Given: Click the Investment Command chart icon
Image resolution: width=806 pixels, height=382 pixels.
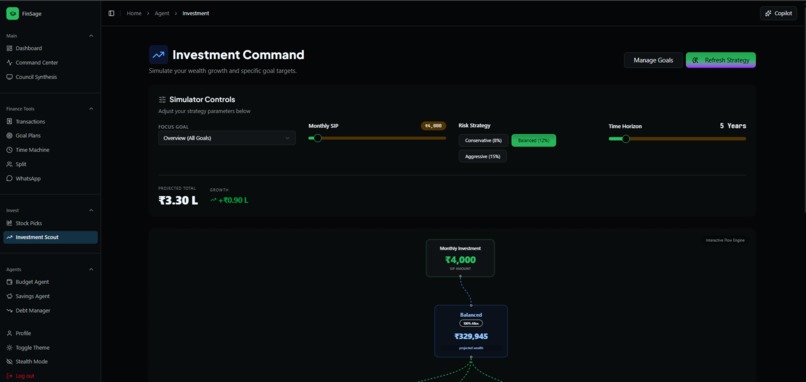Looking at the screenshot, I should 158,54.
